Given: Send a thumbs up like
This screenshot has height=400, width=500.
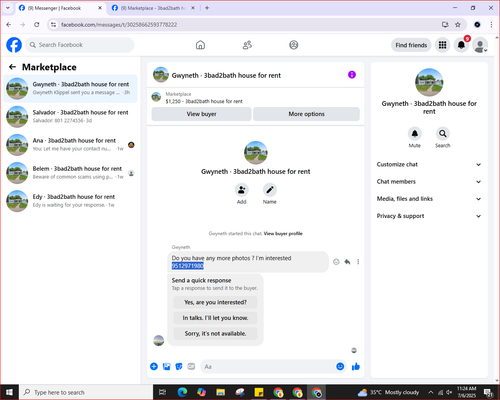Looking at the screenshot, I should click(x=356, y=367).
